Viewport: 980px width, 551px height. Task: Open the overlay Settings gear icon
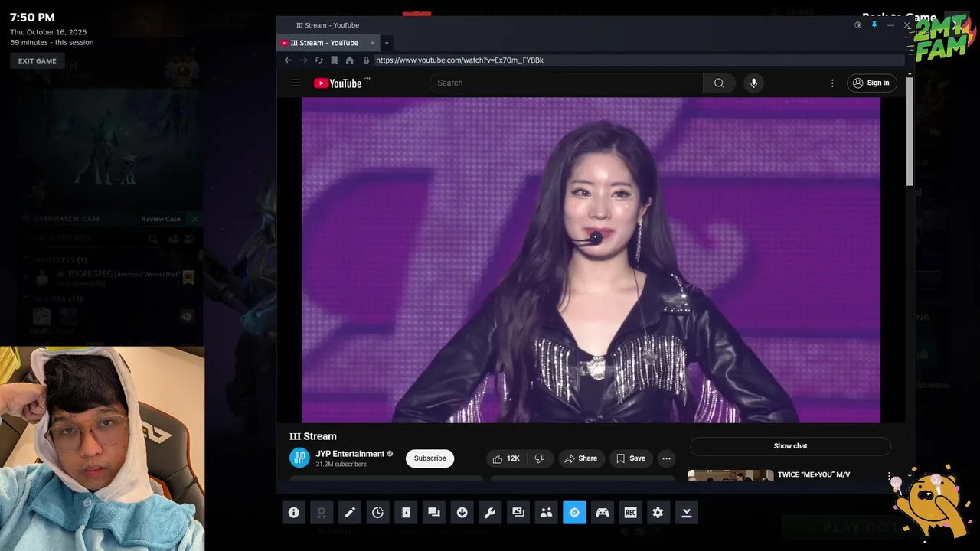click(x=658, y=513)
